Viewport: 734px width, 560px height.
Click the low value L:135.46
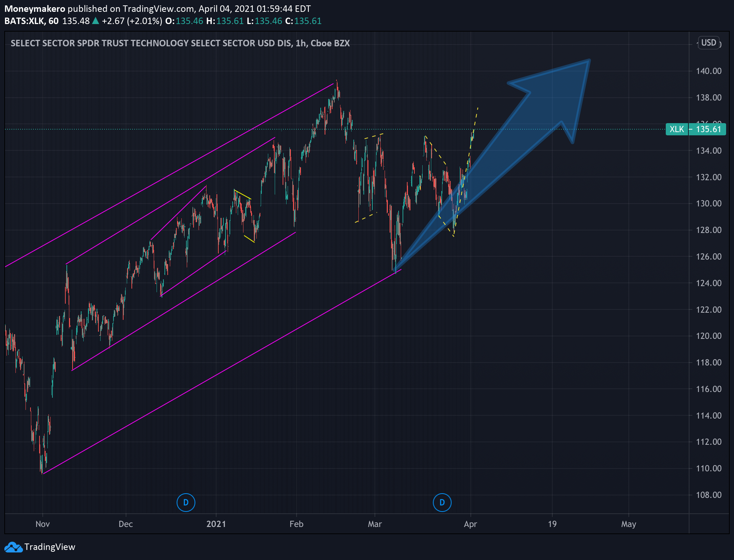click(x=265, y=21)
